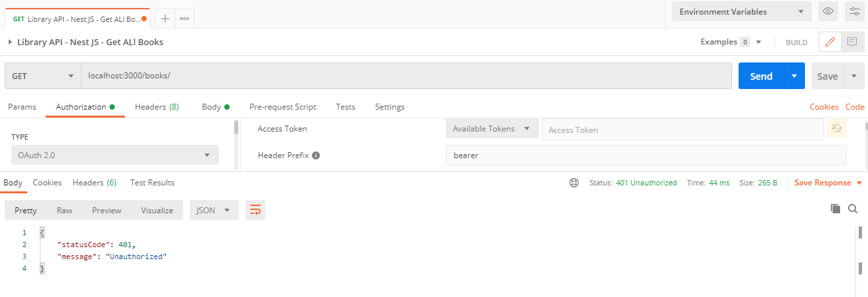This screenshot has width=868, height=297.
Task: Click the environment quick look eye icon
Action: [x=828, y=11]
